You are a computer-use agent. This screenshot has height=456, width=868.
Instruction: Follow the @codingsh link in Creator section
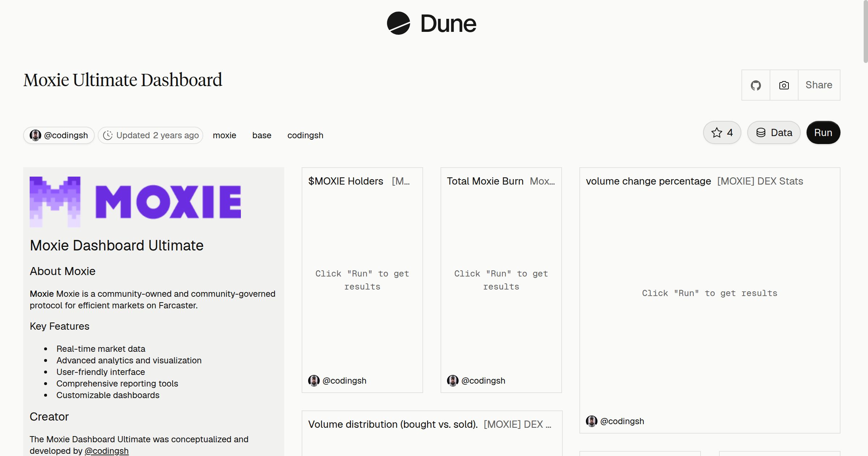pos(107,451)
